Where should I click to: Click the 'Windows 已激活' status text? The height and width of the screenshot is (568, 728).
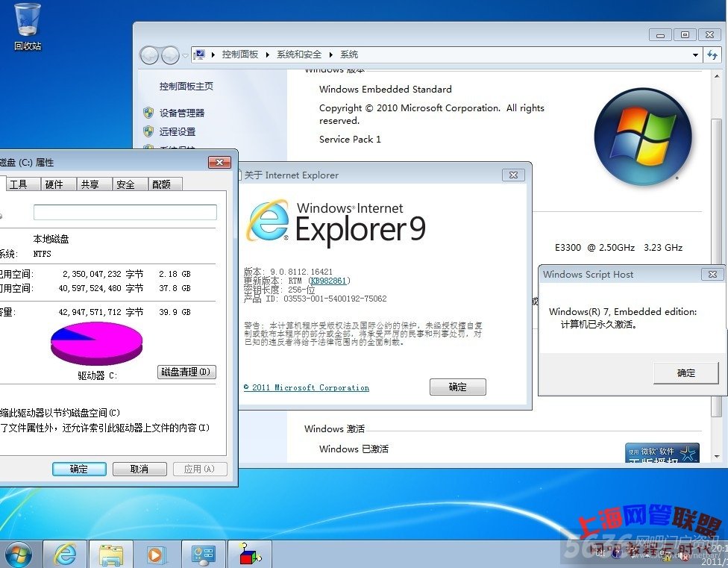click(x=354, y=449)
